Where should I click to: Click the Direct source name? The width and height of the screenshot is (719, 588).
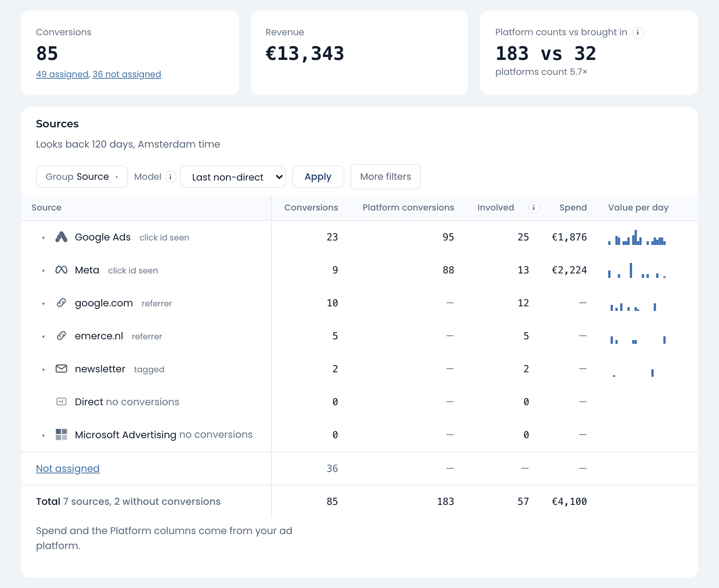pyautogui.click(x=89, y=402)
